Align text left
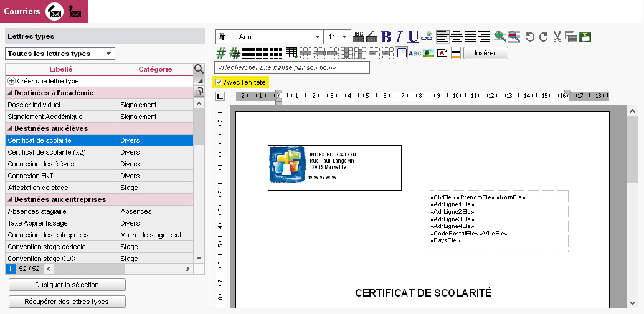 coord(442,37)
